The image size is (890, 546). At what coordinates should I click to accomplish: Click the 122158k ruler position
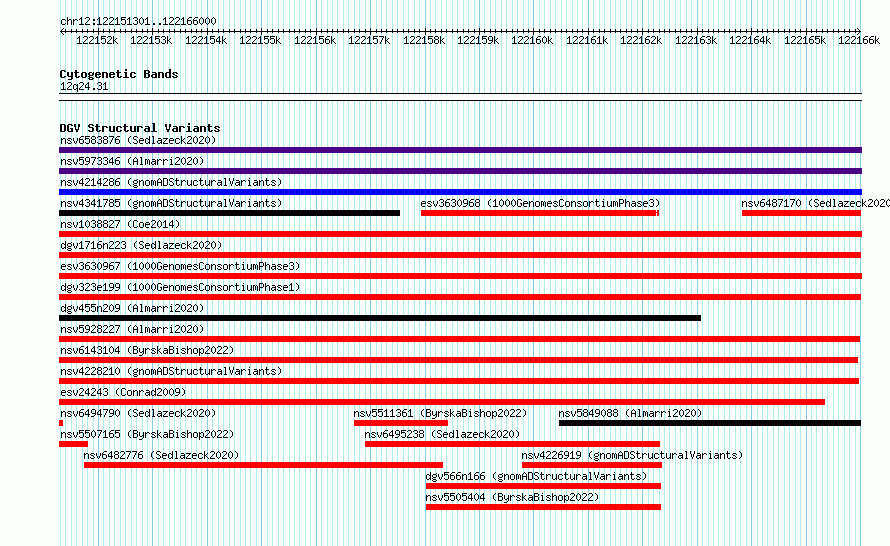[x=424, y=40]
